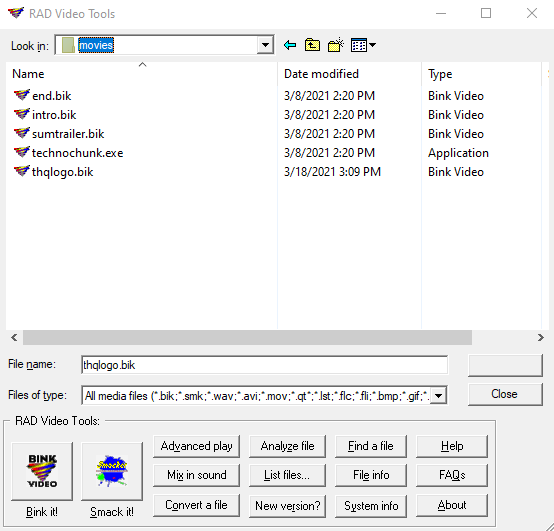Click the thqlogo.bik date 3/18/2021 3:09 PM

[332, 172]
